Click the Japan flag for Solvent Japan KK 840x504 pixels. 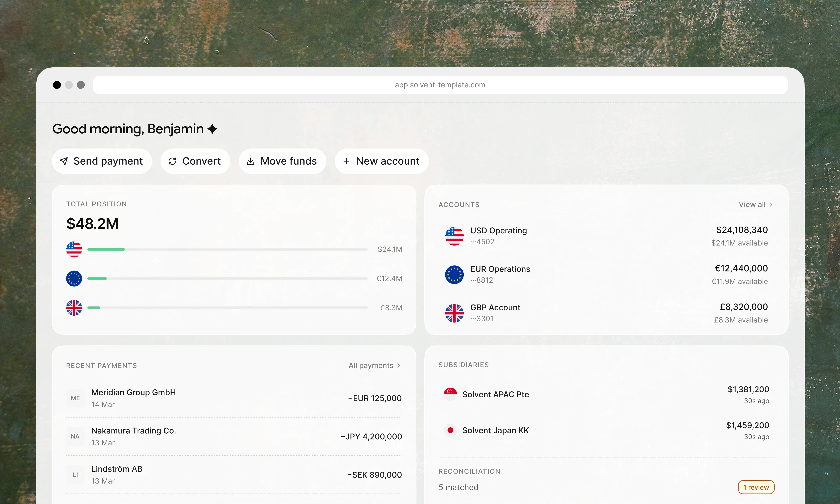click(x=450, y=430)
